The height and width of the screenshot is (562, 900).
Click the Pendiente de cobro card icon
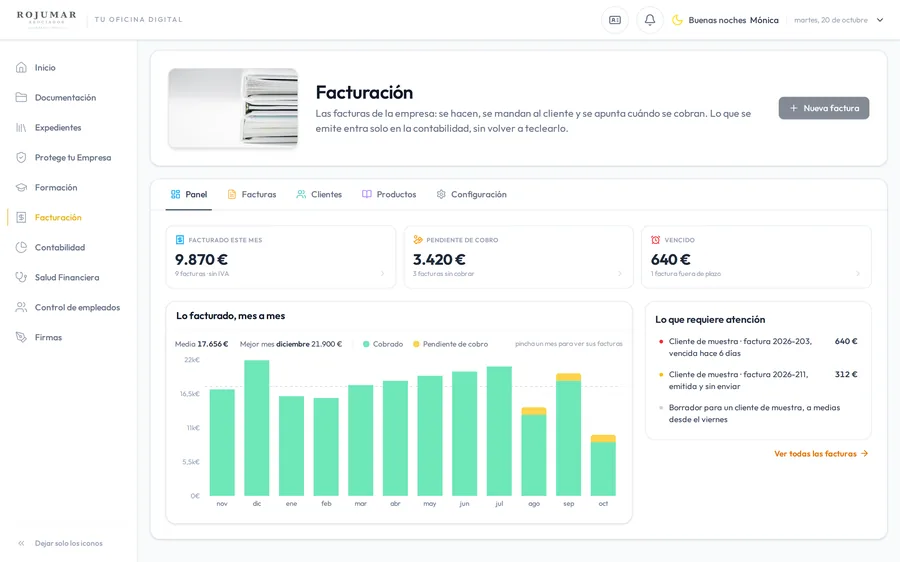(x=418, y=240)
